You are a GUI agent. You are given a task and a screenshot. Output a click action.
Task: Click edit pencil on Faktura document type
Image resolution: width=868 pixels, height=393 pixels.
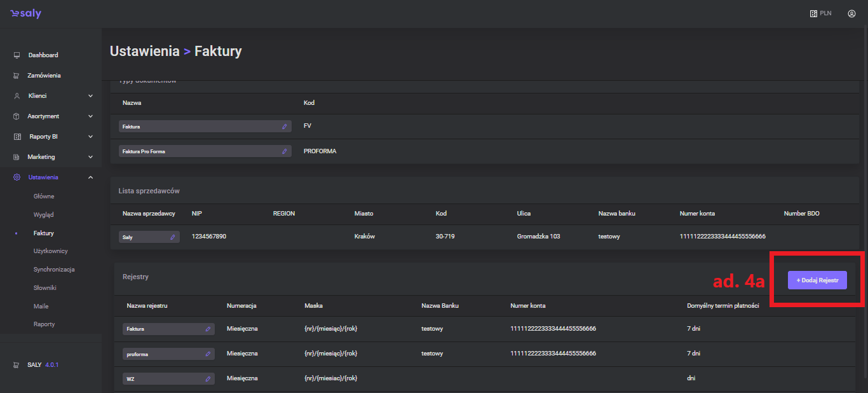[x=284, y=127]
